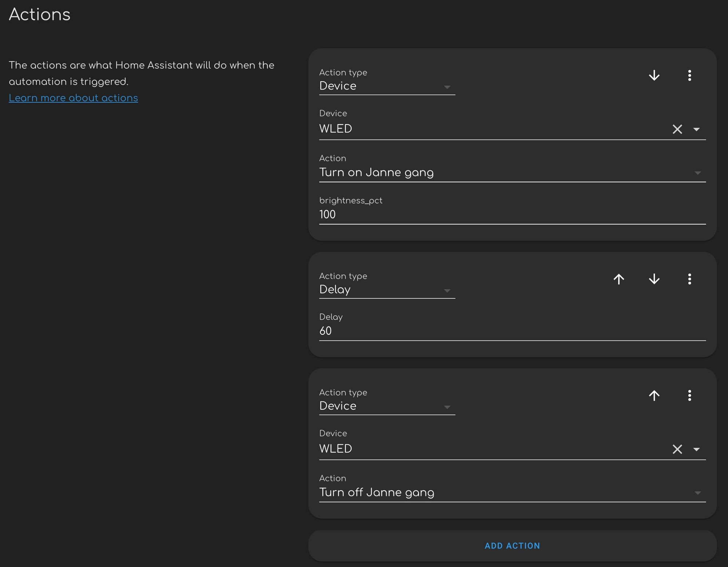The image size is (728, 567).
Task: Clear WLED device in first action
Action: pos(677,129)
